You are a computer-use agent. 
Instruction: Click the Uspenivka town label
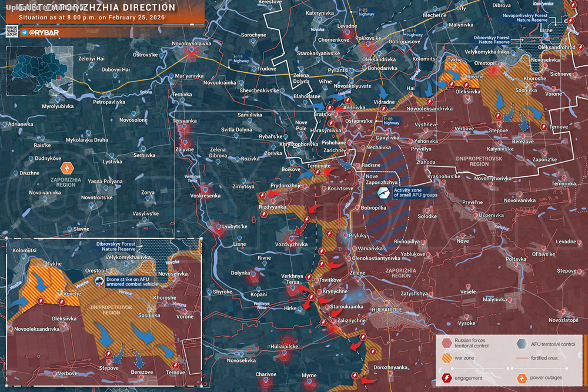[491, 215]
